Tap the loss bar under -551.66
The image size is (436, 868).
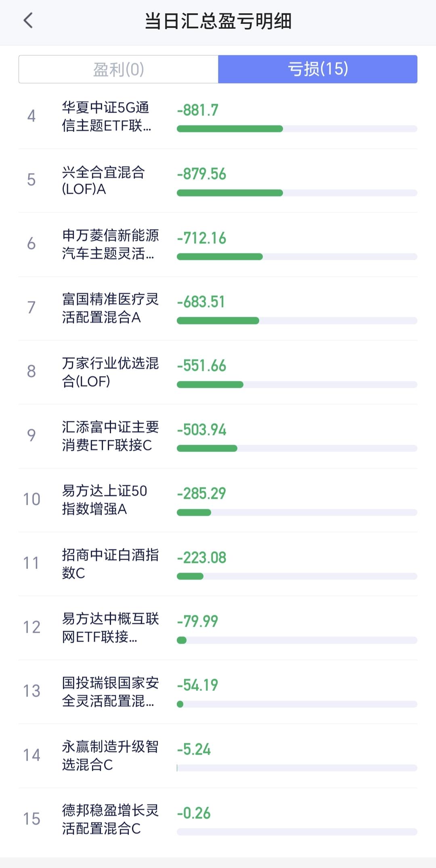210,385
